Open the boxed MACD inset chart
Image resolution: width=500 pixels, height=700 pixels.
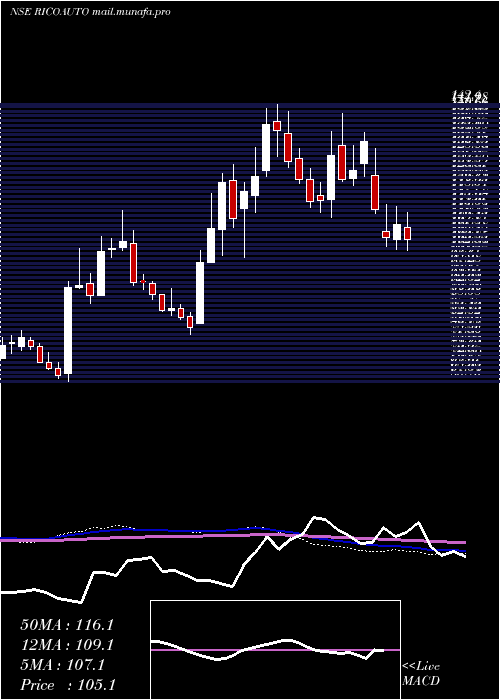pos(275,650)
